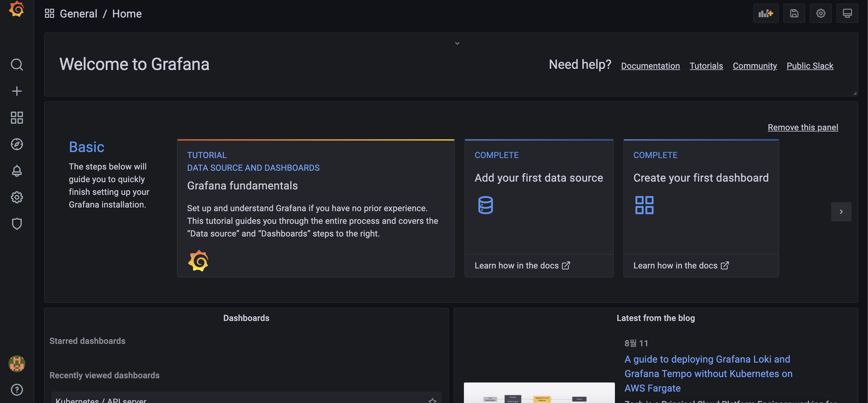Click Home in the breadcrumb
Image resolution: width=868 pixels, height=403 pixels.
click(127, 14)
